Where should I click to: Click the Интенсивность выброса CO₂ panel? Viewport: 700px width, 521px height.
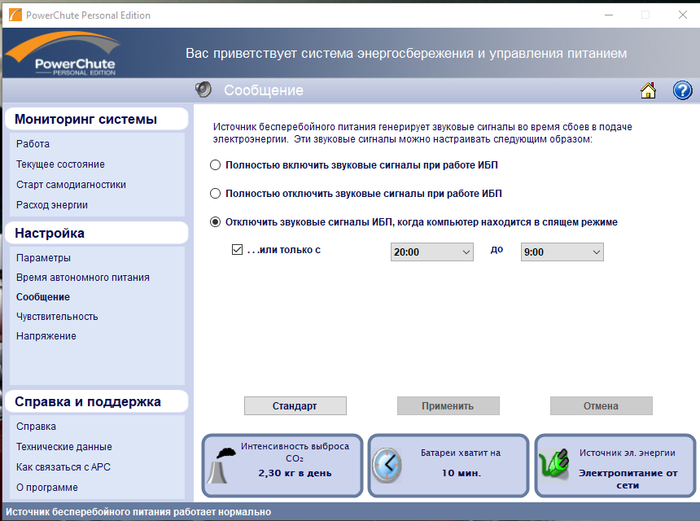click(x=283, y=465)
